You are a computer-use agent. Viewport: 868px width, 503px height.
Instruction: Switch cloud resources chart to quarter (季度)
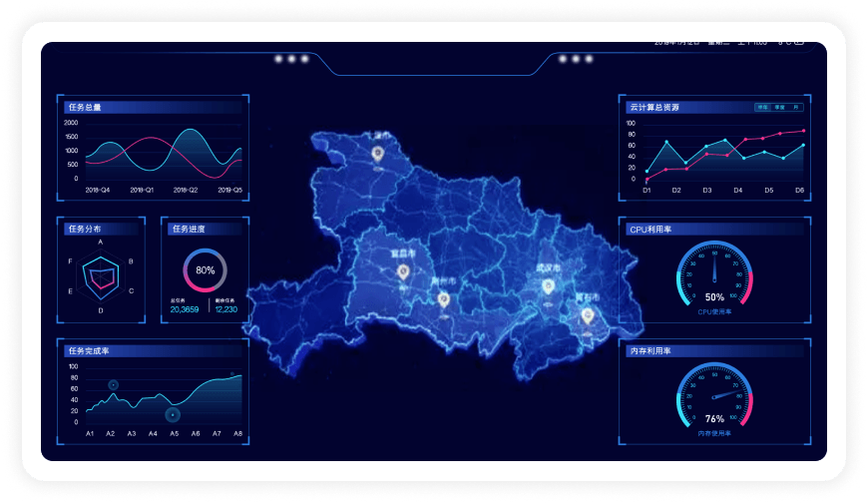(x=779, y=107)
